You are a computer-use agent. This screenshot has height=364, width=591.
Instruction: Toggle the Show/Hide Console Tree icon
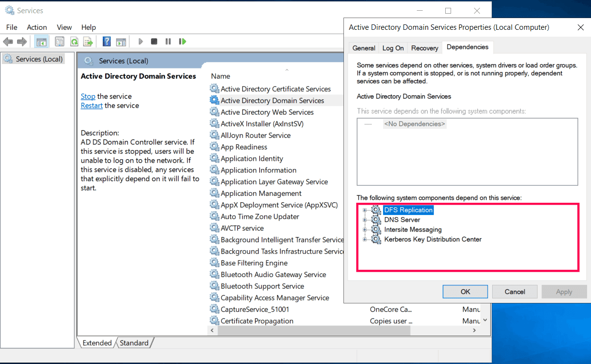tap(42, 41)
